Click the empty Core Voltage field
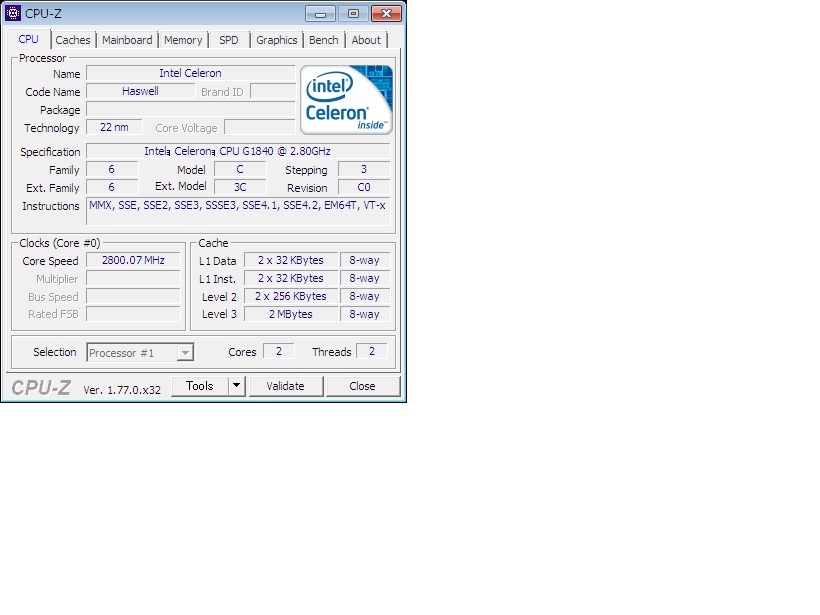 (260, 127)
